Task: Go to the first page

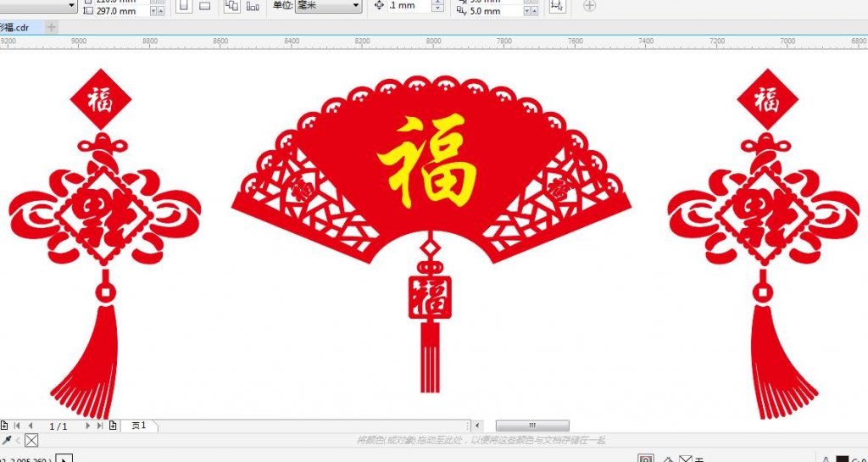Action: coord(17,426)
